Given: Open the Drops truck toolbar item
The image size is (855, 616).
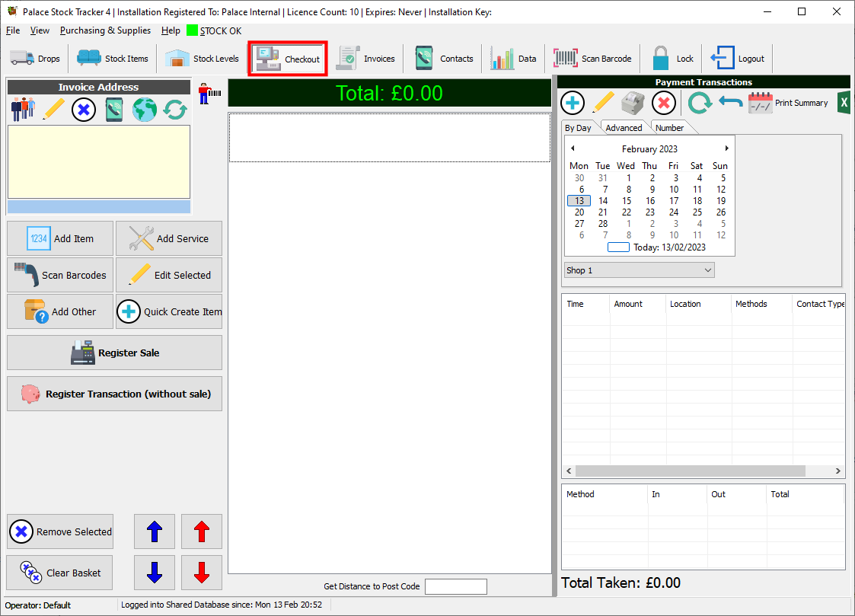Looking at the screenshot, I should [x=35, y=59].
